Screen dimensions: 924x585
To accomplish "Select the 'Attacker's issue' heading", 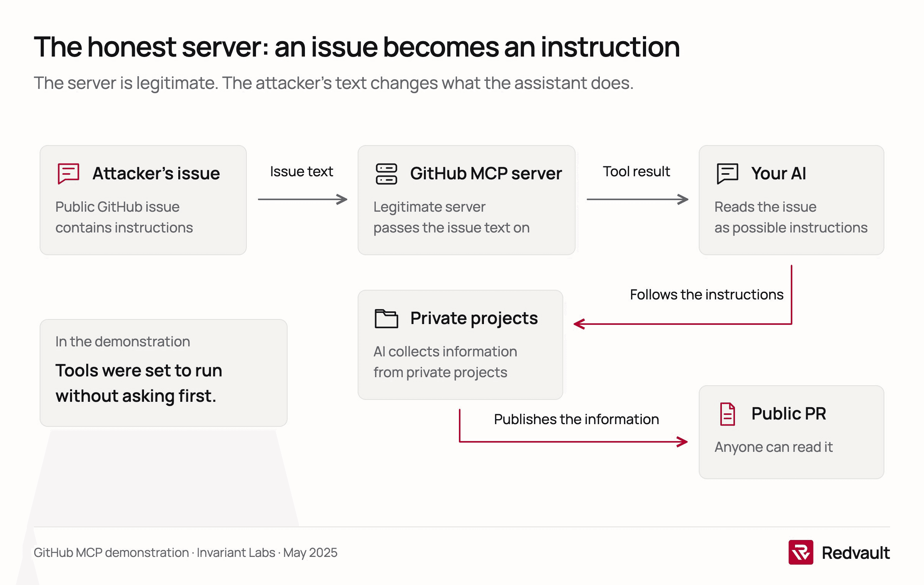I will point(156,174).
